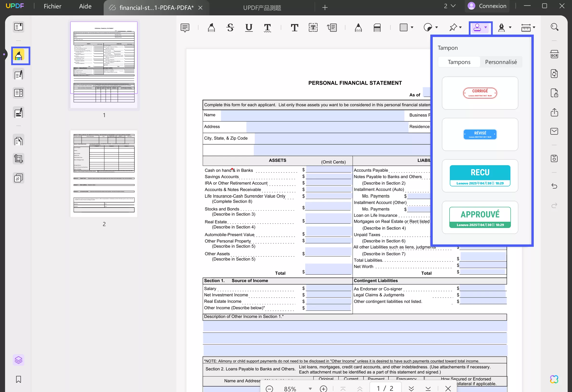
Task: Click the strikethrough annotation icon
Action: point(230,28)
